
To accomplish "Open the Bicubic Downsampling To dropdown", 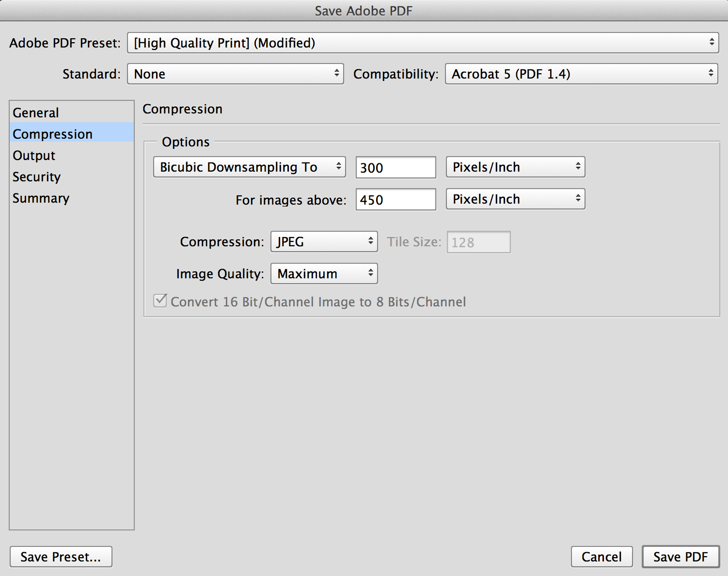I will point(250,167).
